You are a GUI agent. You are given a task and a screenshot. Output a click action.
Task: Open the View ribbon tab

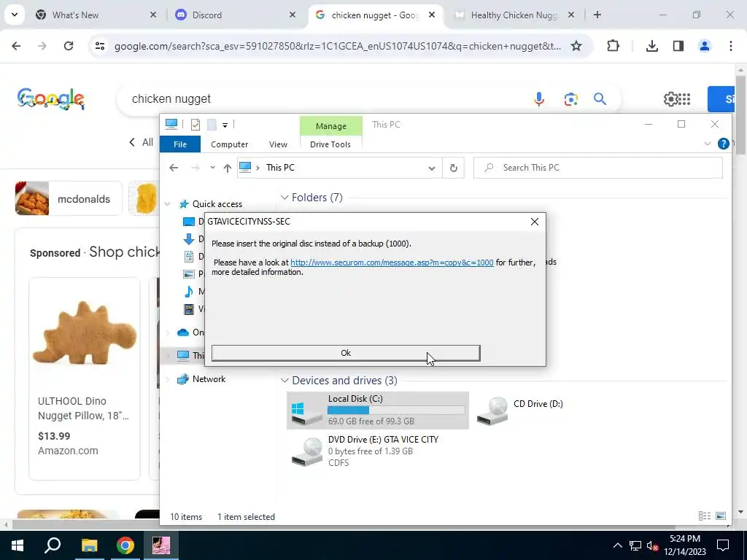tap(278, 144)
